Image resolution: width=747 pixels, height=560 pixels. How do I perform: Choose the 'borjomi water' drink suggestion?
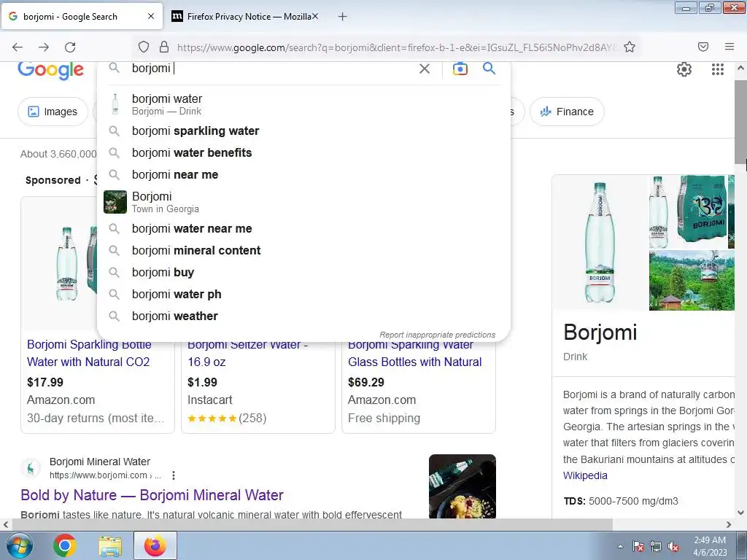[x=303, y=104]
